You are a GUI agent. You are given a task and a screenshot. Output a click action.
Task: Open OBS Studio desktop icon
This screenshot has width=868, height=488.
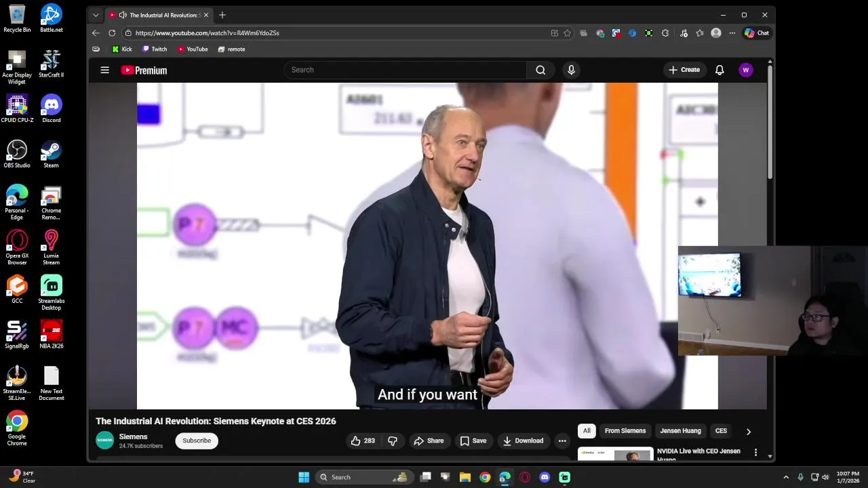[17, 154]
